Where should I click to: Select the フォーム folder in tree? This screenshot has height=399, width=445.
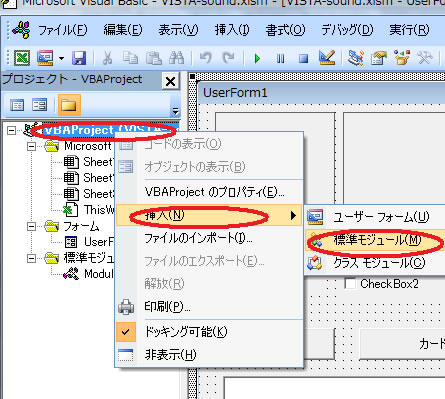(81, 227)
